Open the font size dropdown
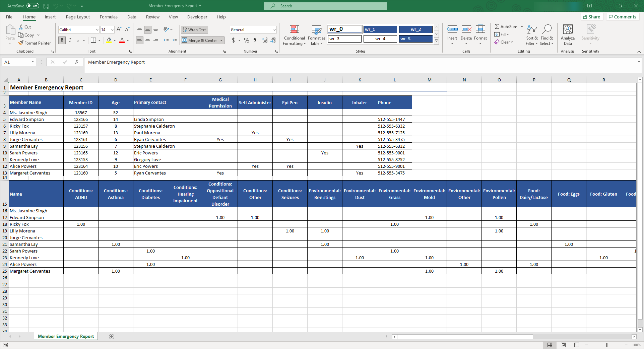Screen dimensions: 644x349 112,30
